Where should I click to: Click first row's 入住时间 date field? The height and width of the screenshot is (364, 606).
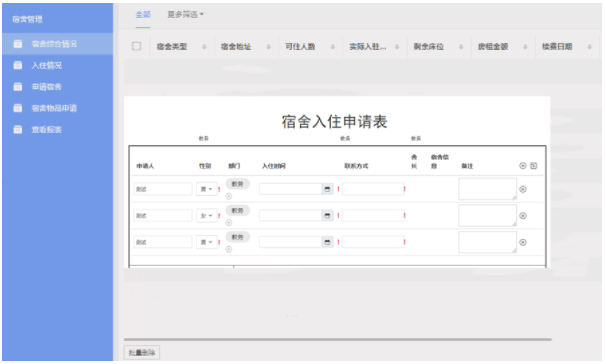tap(291, 189)
